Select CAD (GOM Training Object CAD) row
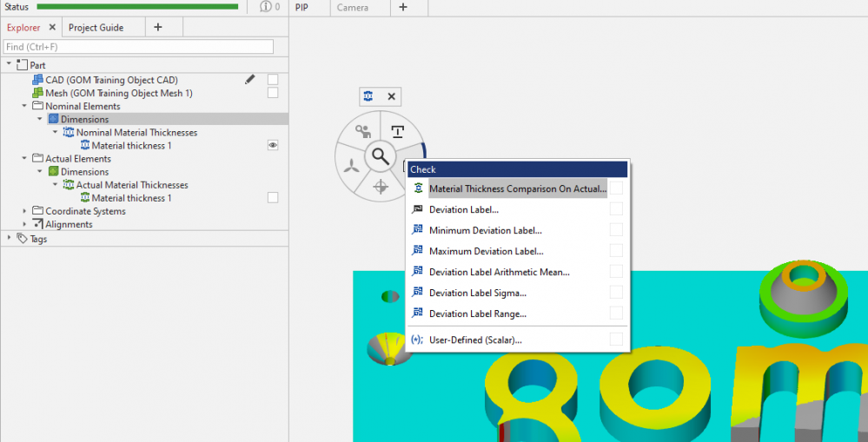Viewport: 868px width, 442px height. pos(111,80)
